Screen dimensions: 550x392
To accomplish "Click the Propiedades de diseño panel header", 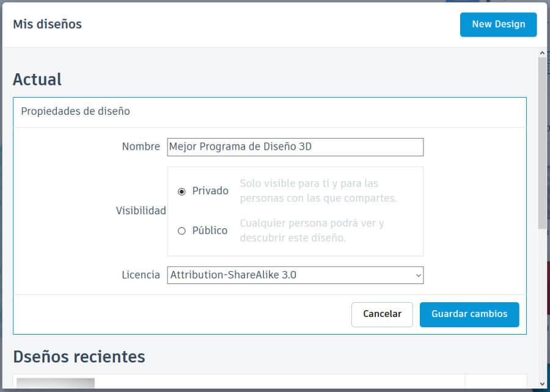I will pos(75,112).
